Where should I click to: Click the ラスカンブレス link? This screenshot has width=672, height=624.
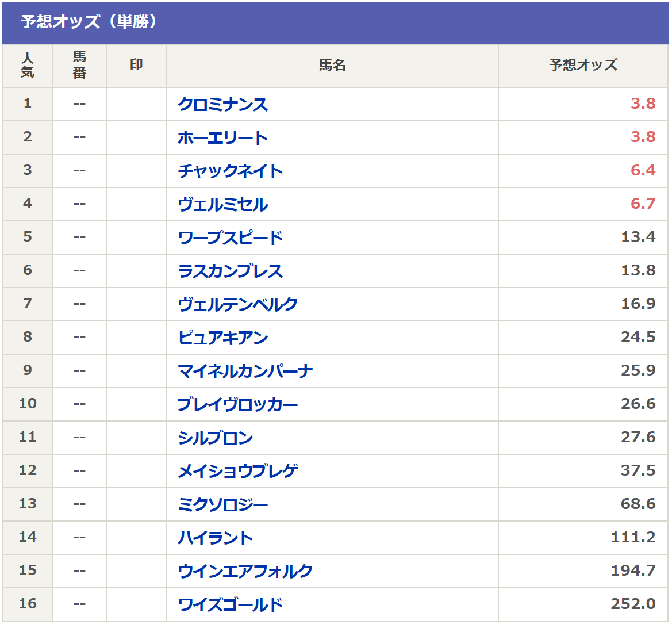point(231,271)
